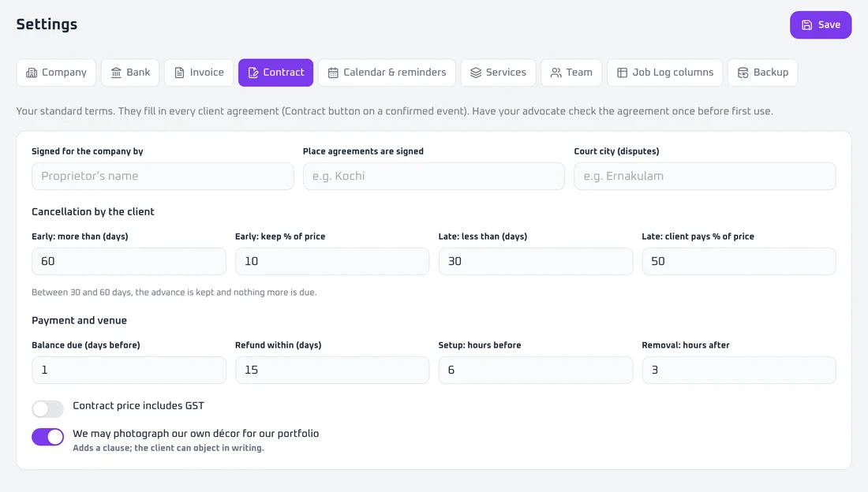Click the Invoice tab document icon
Screen dimensions: 868x492
[x=179, y=73]
